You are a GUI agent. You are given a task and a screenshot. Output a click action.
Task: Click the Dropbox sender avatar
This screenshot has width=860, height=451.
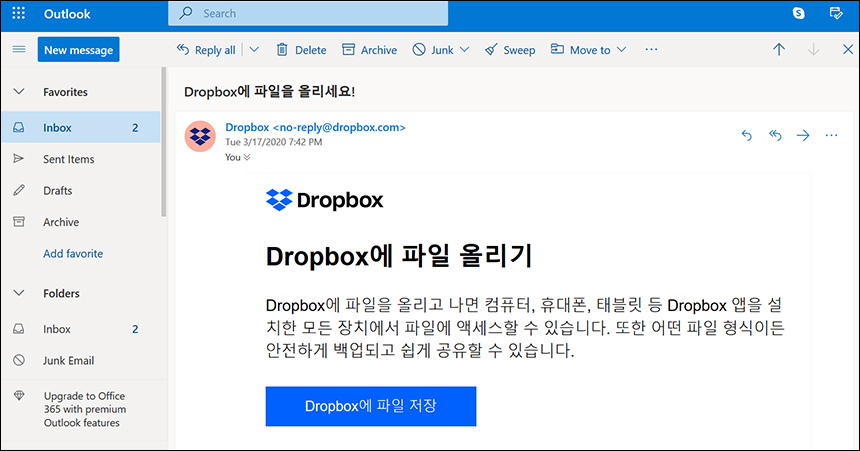click(200, 136)
